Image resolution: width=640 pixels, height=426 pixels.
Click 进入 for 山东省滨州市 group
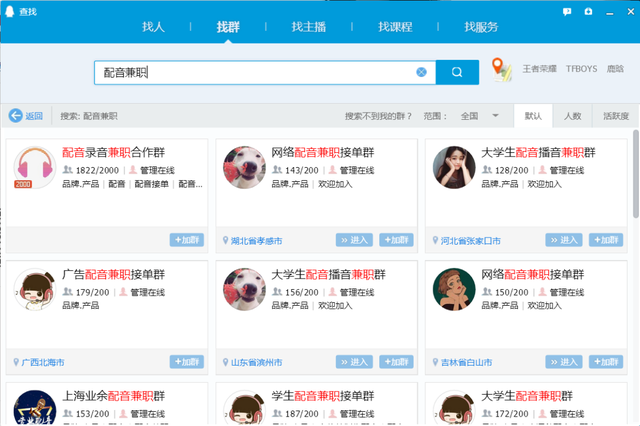[354, 362]
